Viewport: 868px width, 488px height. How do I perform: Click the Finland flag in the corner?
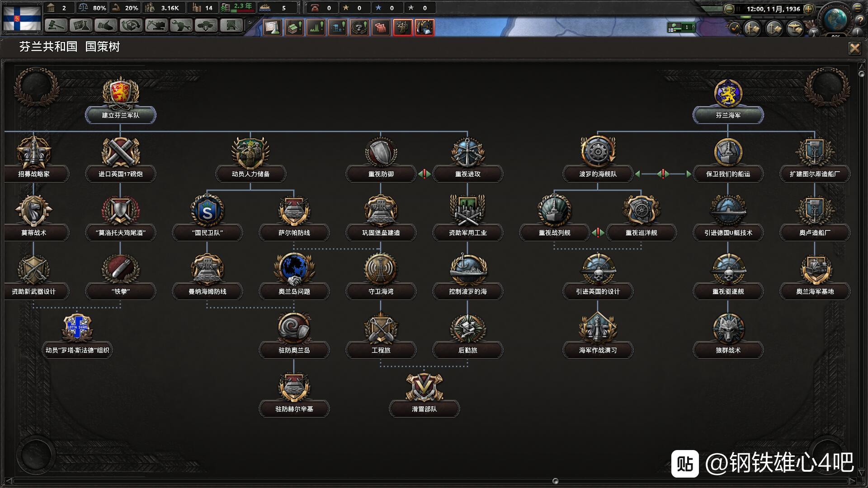(x=22, y=18)
